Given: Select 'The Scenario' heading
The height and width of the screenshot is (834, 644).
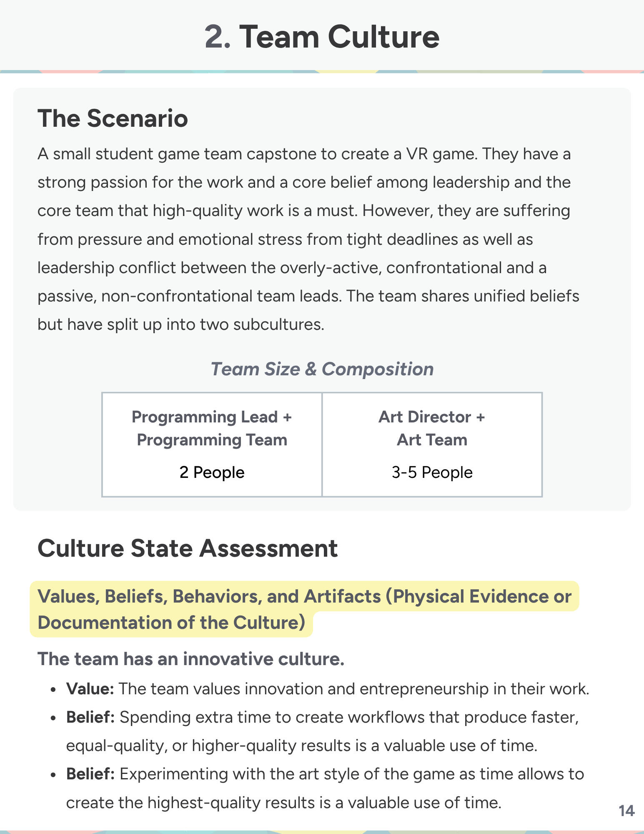Looking at the screenshot, I should click(x=113, y=118).
